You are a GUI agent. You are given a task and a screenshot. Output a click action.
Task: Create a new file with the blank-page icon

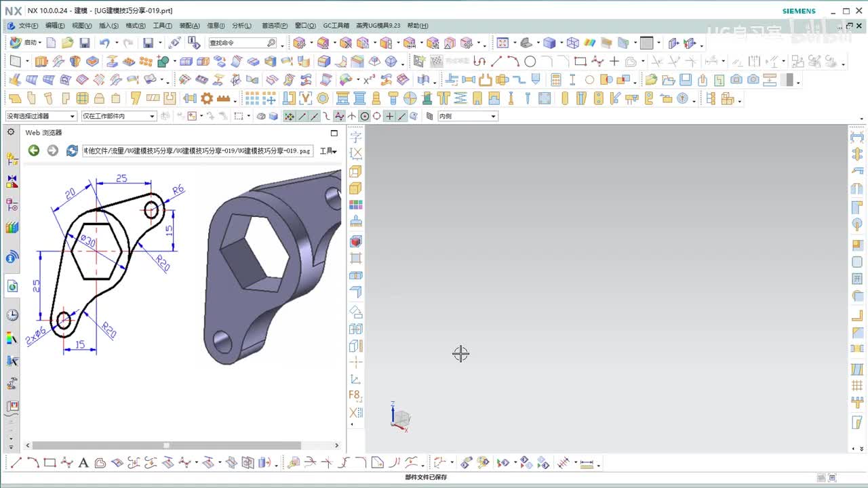[51, 43]
